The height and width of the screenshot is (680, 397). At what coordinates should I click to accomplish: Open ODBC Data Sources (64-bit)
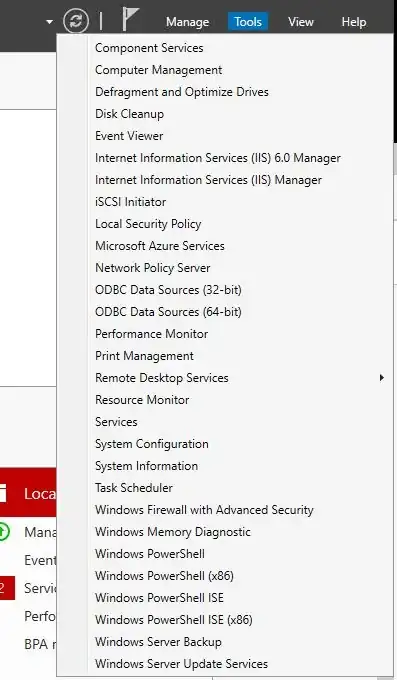[x=168, y=312]
